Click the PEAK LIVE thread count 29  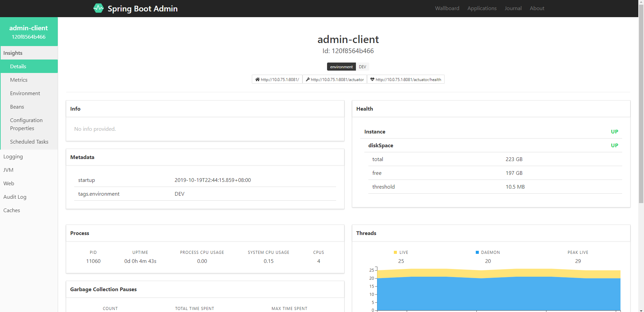(578, 261)
